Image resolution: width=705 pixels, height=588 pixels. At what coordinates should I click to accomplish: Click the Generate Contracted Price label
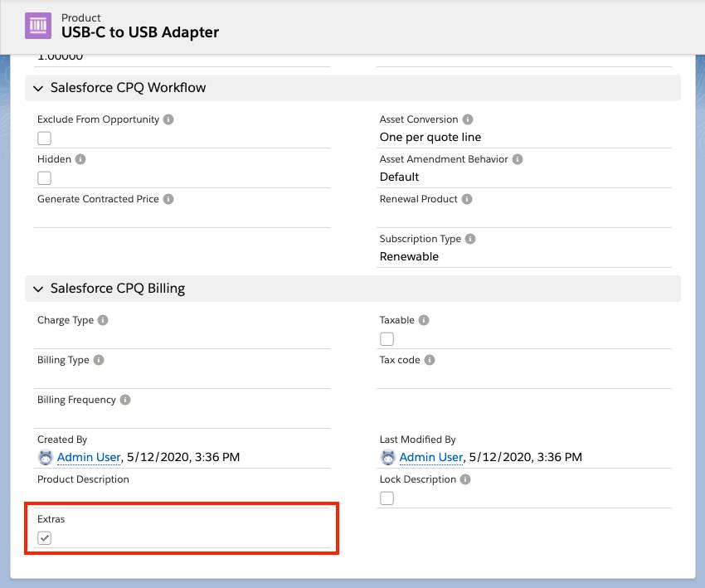pos(98,199)
